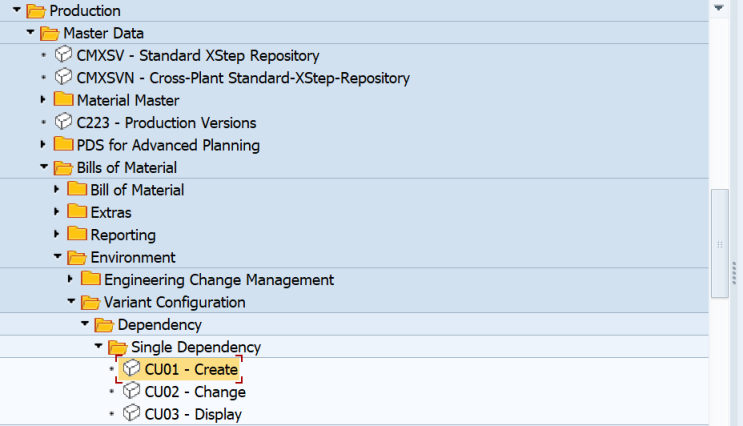Collapse the Production node arrow
The height and width of the screenshot is (426, 743).
coord(17,9)
